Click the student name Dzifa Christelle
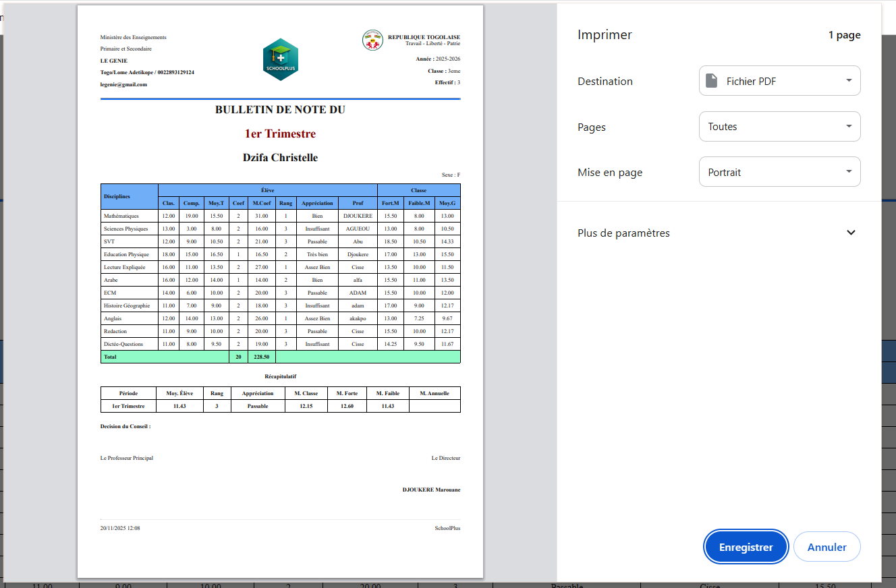The height and width of the screenshot is (588, 896). coord(281,157)
